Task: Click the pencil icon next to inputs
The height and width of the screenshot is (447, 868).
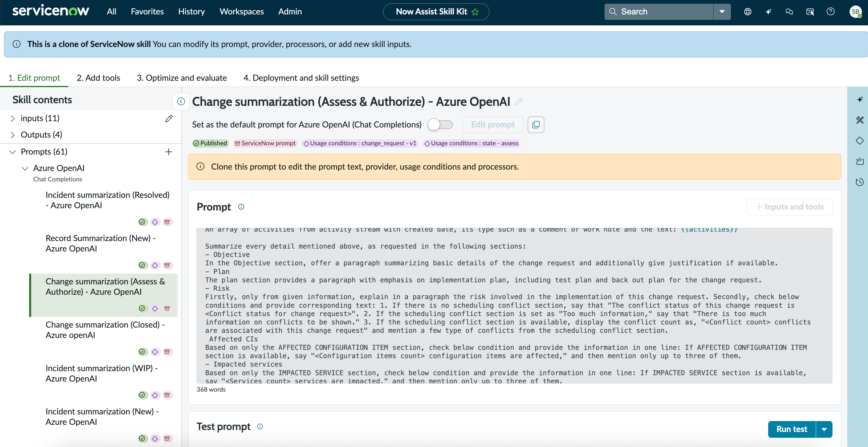Action: pos(169,118)
